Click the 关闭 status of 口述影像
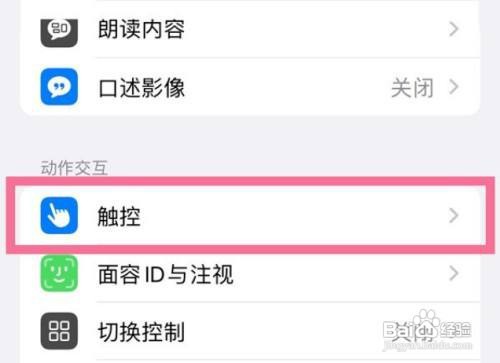The height and width of the screenshot is (363, 500). point(412,88)
